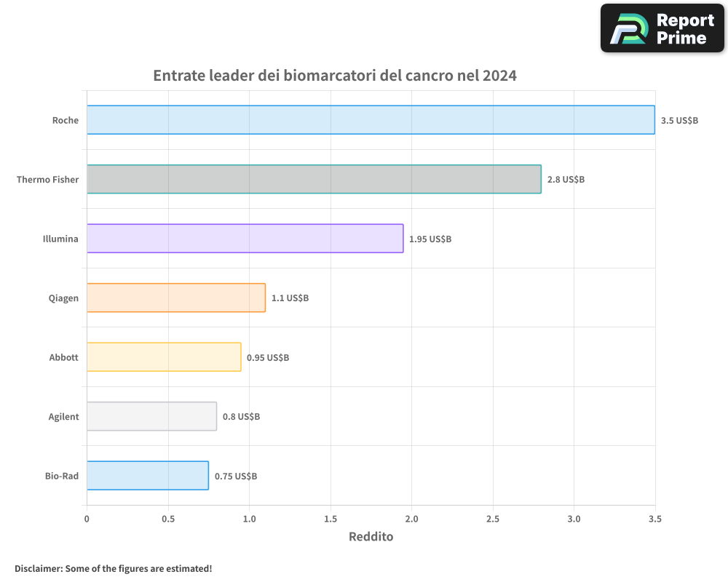Viewport: 728px width, 582px height.
Task: Click the 2.0 tick on x-axis
Action: pyautogui.click(x=411, y=519)
